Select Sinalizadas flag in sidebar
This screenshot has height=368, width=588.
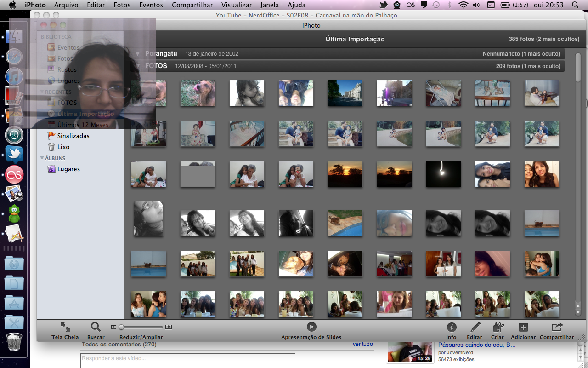68,136
